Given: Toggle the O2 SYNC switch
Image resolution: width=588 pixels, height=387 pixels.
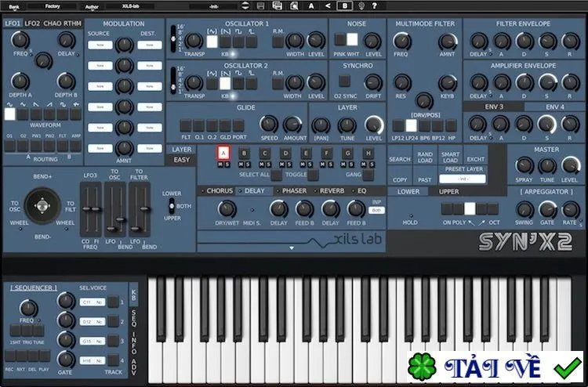Looking at the screenshot, I should pyautogui.click(x=345, y=81).
